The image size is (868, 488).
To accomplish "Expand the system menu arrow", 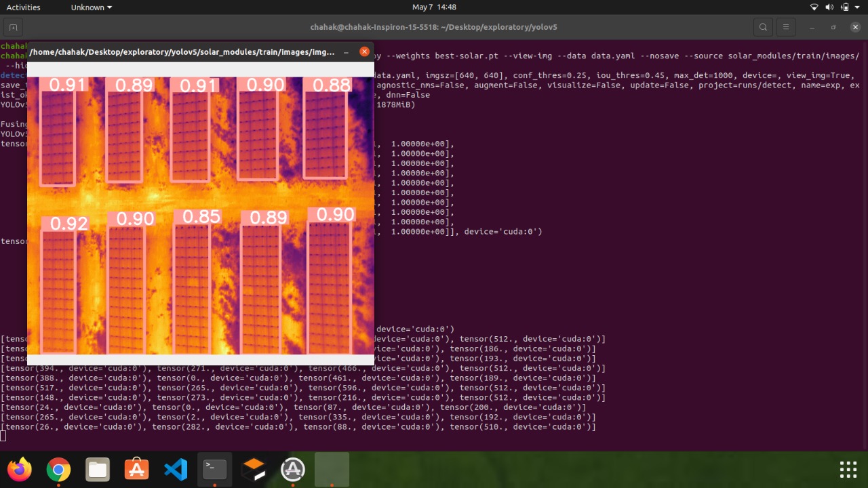I will (x=858, y=7).
